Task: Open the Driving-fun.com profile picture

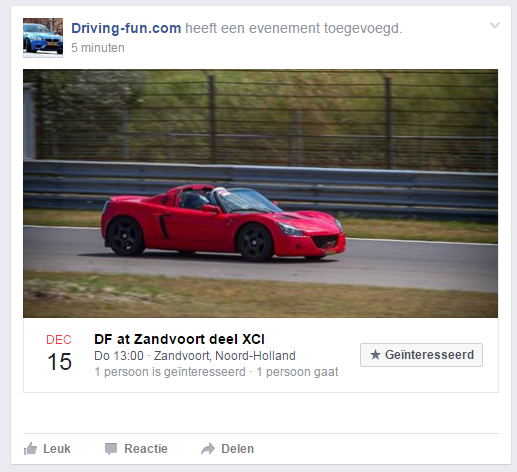Action: point(43,38)
